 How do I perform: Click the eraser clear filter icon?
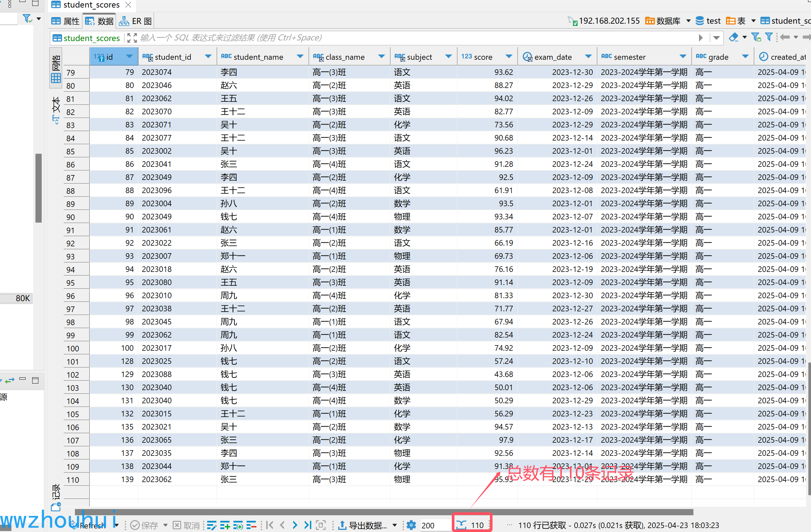pyautogui.click(x=733, y=37)
